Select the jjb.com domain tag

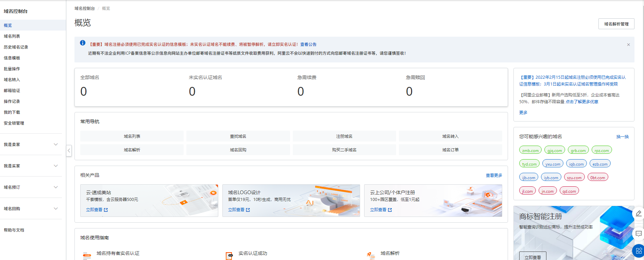point(529,177)
